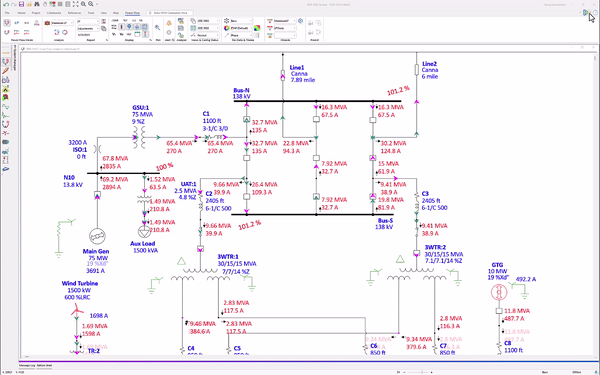Screen dimensions: 600x375
Task: Open the File menu tab
Action: [x=7, y=13]
